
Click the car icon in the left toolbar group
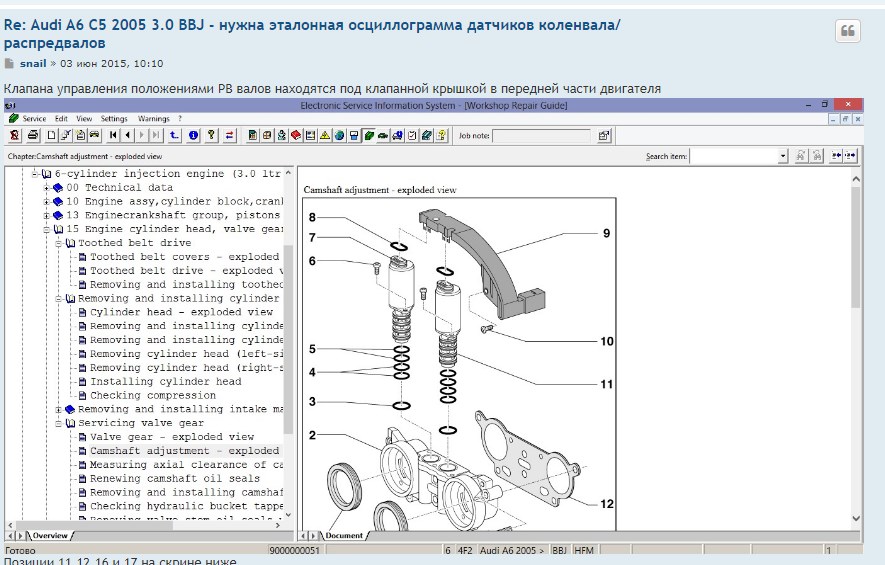pyautogui.click(x=94, y=135)
